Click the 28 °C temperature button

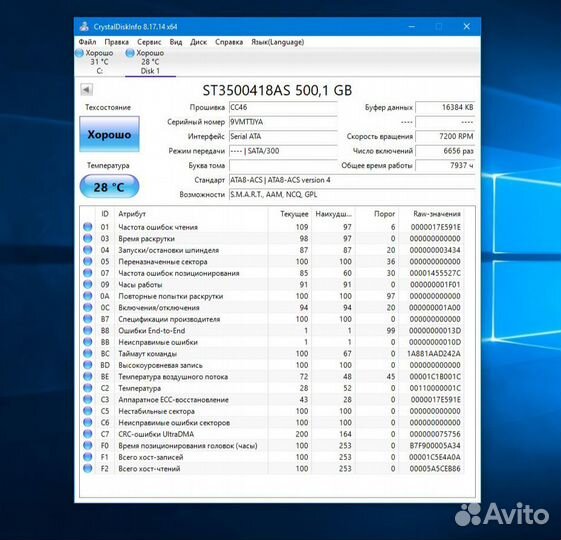pyautogui.click(x=109, y=186)
